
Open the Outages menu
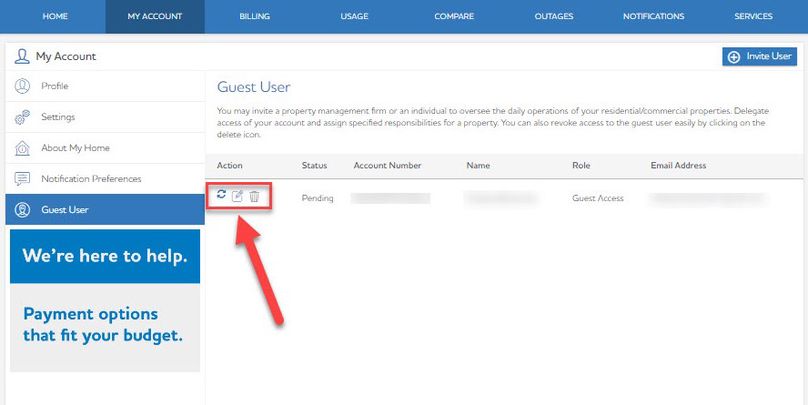click(x=553, y=17)
